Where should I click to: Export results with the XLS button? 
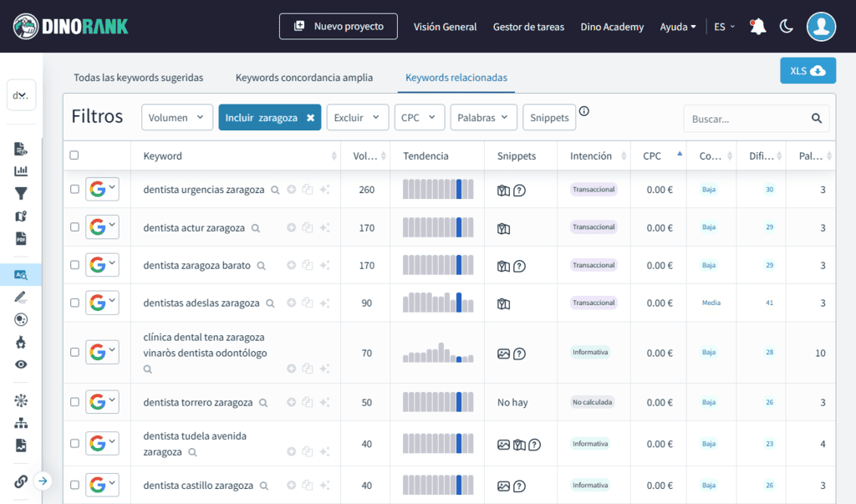pos(808,71)
